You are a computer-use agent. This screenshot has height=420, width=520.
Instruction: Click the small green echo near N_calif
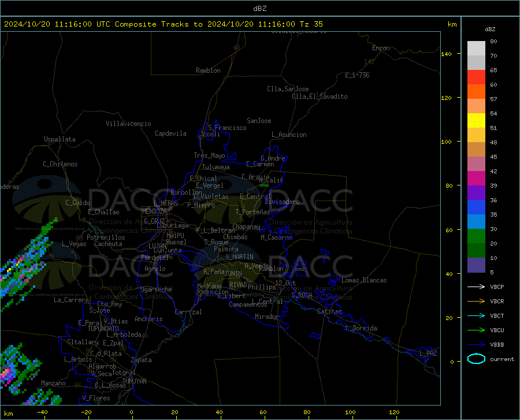[x=264, y=185]
